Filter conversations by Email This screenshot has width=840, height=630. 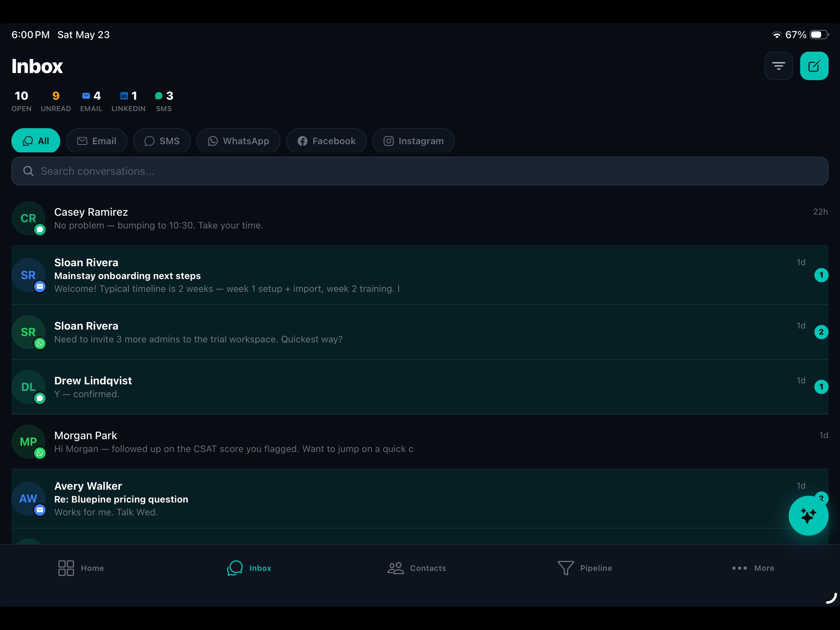pos(96,141)
